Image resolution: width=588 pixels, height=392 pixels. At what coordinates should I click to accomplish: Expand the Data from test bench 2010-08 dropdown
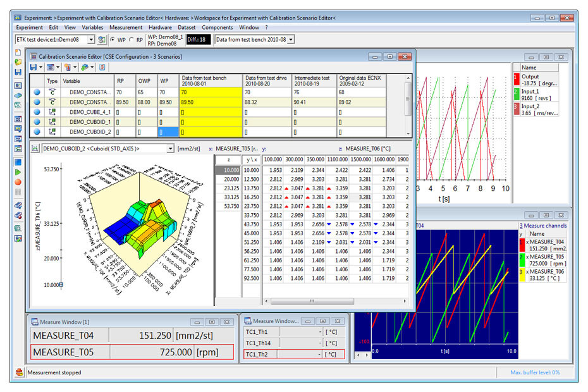click(x=291, y=39)
